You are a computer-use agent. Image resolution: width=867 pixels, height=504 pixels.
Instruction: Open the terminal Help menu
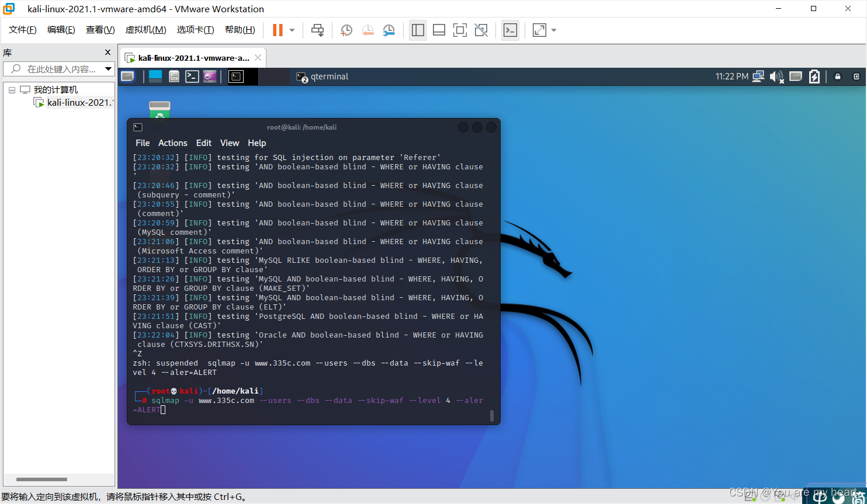click(x=256, y=143)
